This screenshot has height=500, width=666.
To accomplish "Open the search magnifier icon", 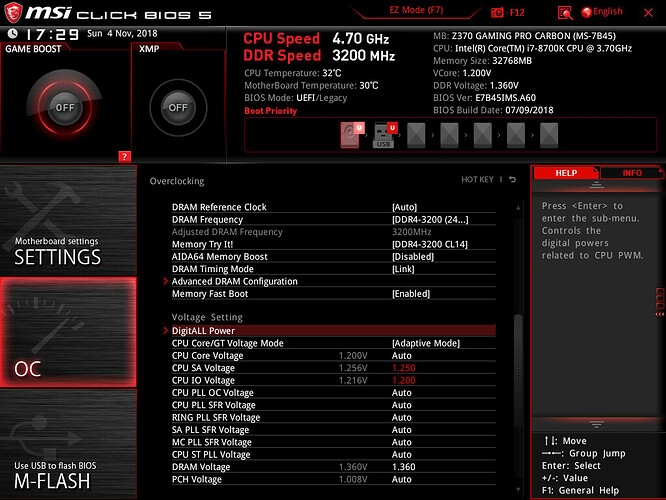I will (x=565, y=13).
